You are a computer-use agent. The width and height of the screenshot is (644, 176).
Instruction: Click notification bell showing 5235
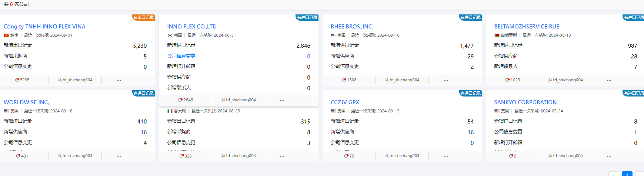pyautogui.click(x=17, y=80)
